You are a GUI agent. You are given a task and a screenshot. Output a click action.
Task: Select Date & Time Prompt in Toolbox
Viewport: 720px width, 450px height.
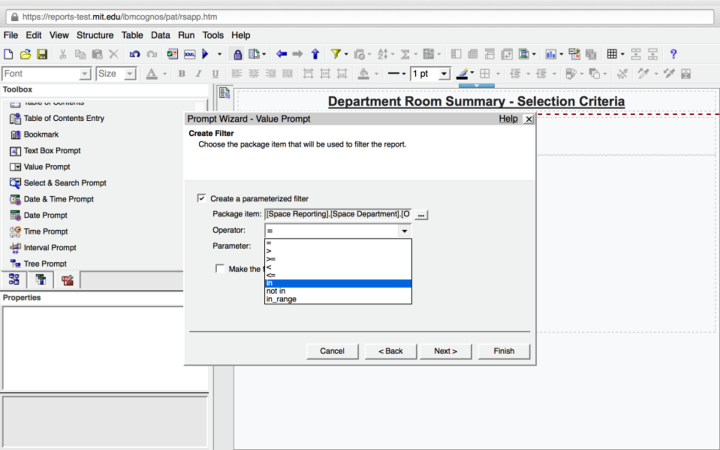[59, 199]
